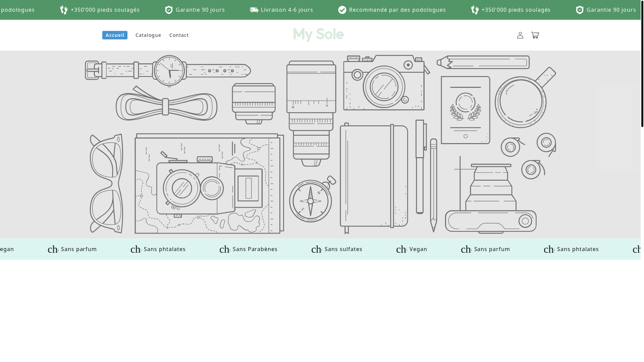The width and height of the screenshot is (644, 362).
Task: Open the account login icon
Action: click(x=520, y=35)
